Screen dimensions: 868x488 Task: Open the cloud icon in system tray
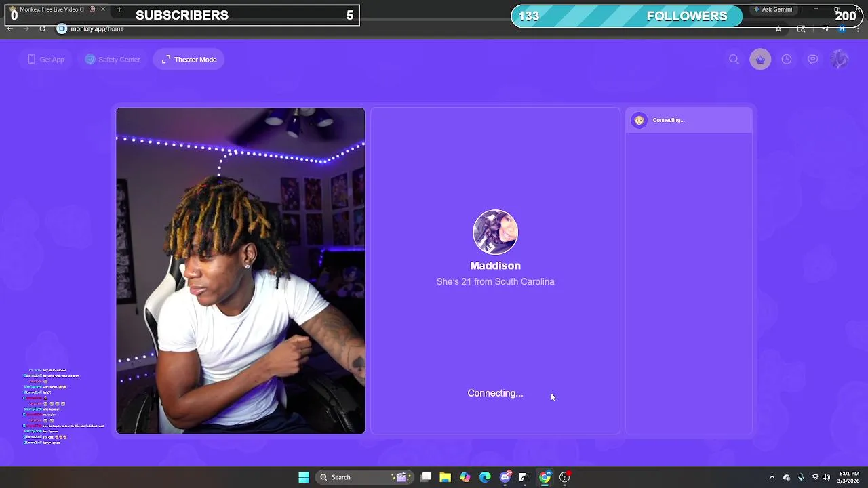click(787, 477)
